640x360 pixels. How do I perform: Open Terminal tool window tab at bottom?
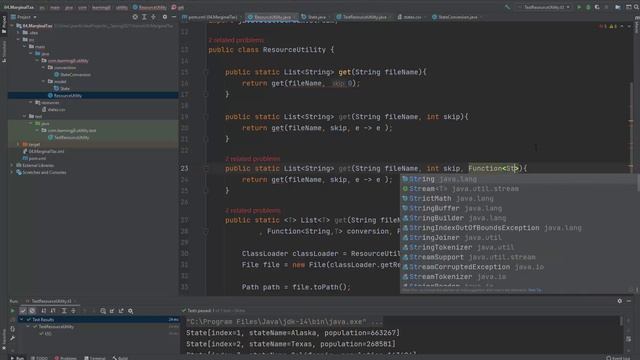pyautogui.click(x=95, y=358)
